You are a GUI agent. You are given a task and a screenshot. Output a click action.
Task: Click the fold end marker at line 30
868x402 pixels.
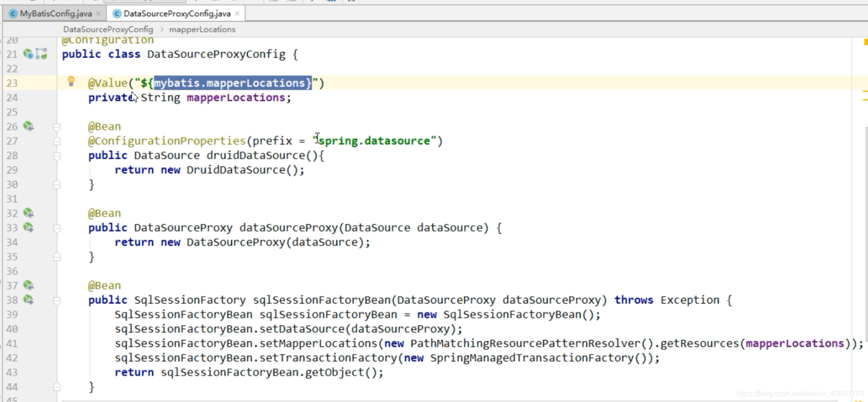[x=57, y=185]
